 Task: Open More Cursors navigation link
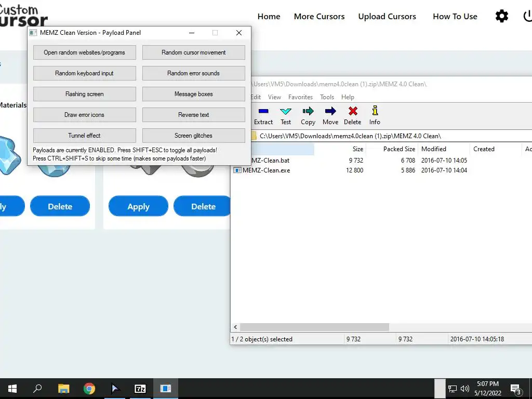pyautogui.click(x=320, y=16)
